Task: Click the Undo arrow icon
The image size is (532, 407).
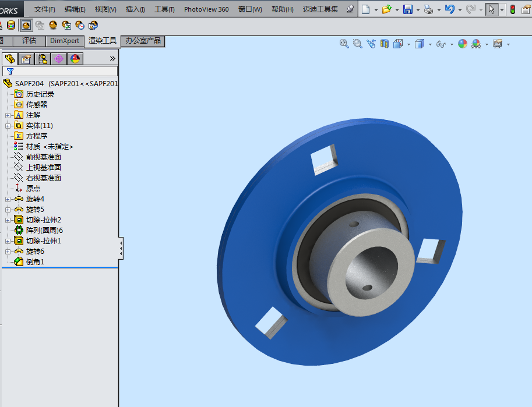Action: tap(450, 9)
